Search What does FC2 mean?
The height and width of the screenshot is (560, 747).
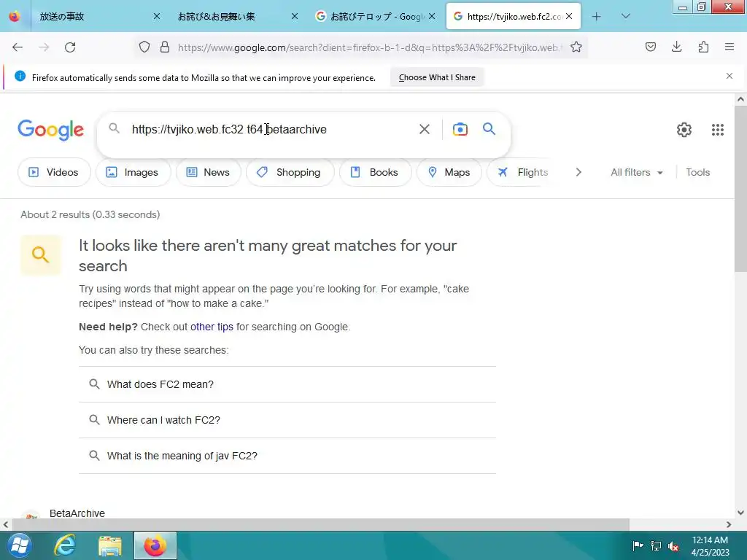pyautogui.click(x=287, y=384)
